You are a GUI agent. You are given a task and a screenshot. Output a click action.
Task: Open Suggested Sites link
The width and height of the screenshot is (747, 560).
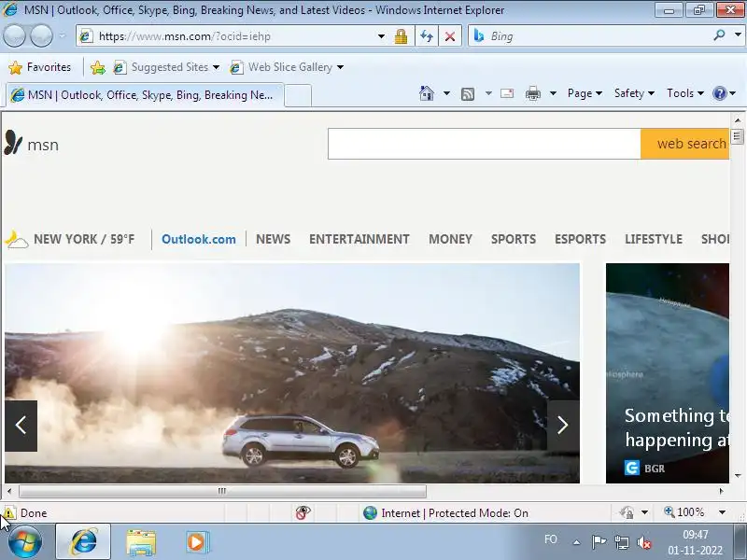coord(166,67)
